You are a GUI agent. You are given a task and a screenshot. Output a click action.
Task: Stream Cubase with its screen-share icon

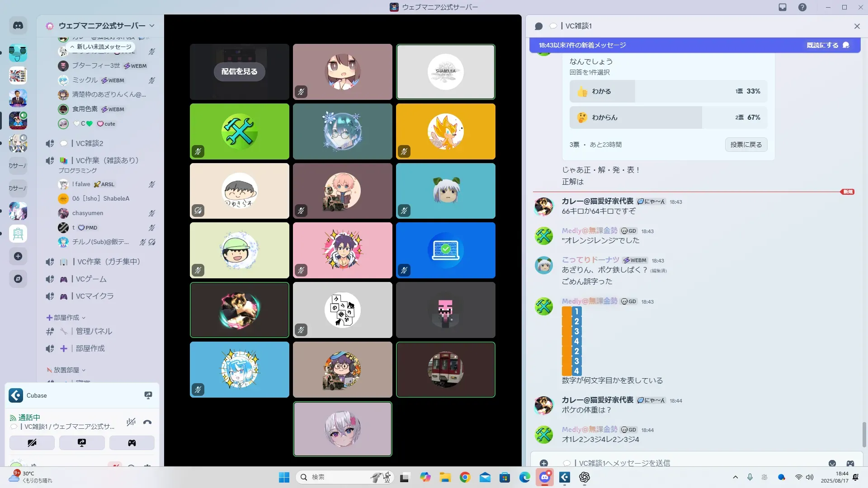click(x=148, y=395)
